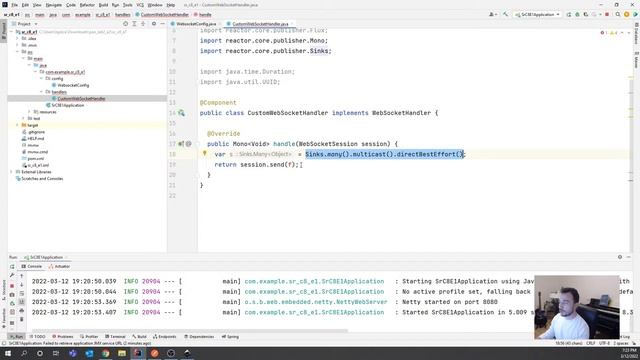This screenshot has height=360, width=640.
Task: Click the up arrow in console toolbar
Action: (x=22, y=276)
